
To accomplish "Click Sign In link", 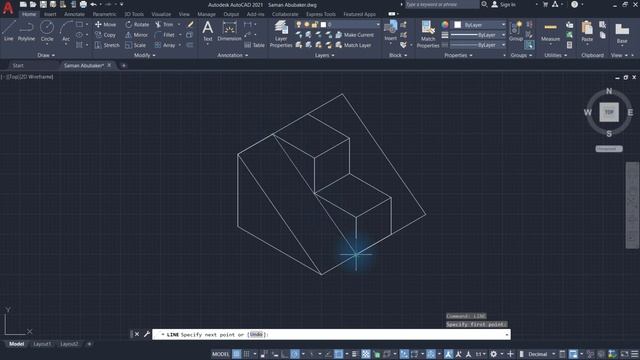I will 503,4.
